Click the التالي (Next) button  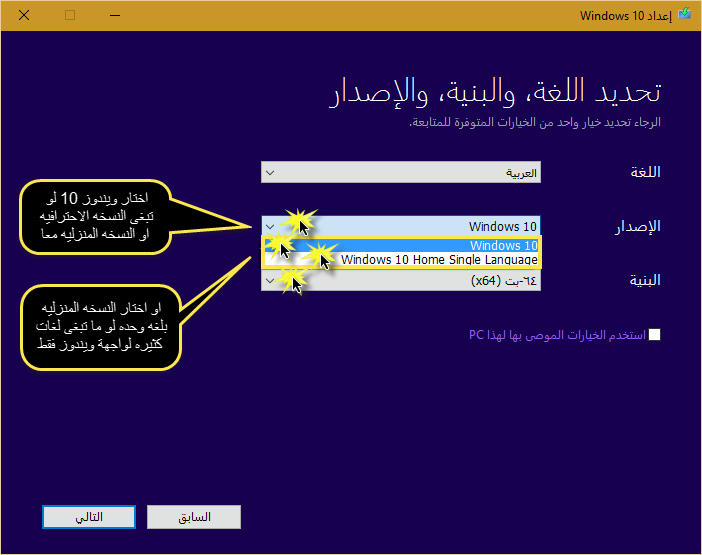coord(89,517)
